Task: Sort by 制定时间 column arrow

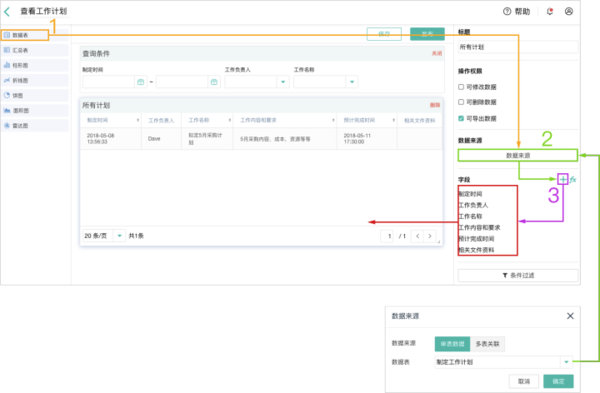Action: (x=138, y=120)
